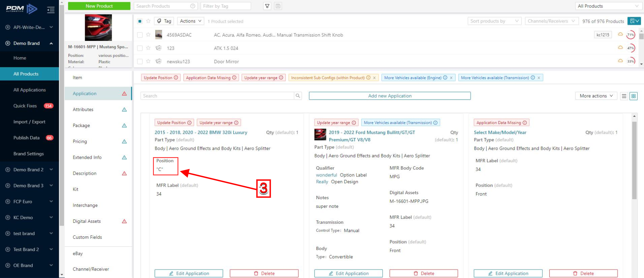Click warning triangle next to Description
The height and width of the screenshot is (278, 644).
click(124, 173)
